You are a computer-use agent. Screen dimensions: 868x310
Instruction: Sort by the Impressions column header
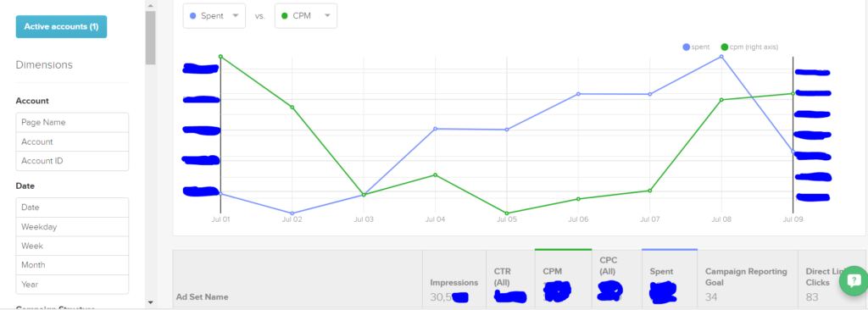(454, 282)
